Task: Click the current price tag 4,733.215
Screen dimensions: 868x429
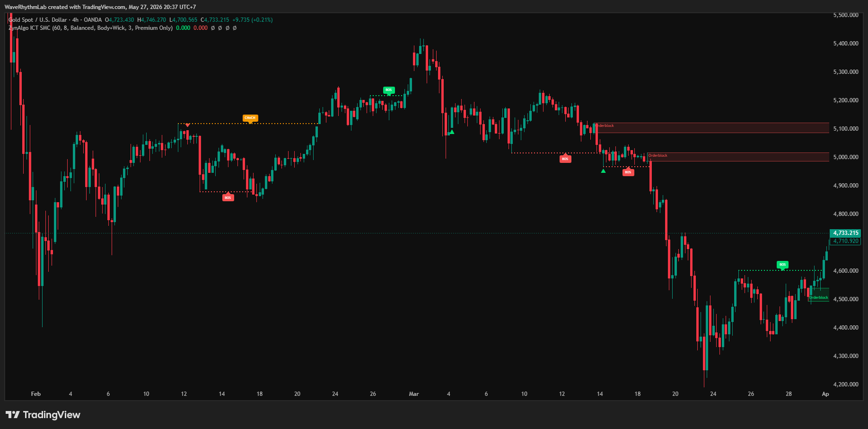Action: (x=845, y=233)
